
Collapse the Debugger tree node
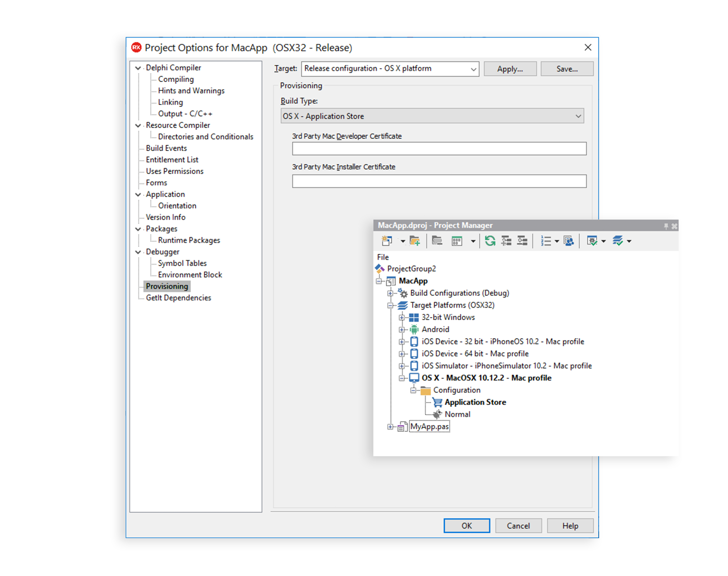pos(138,252)
